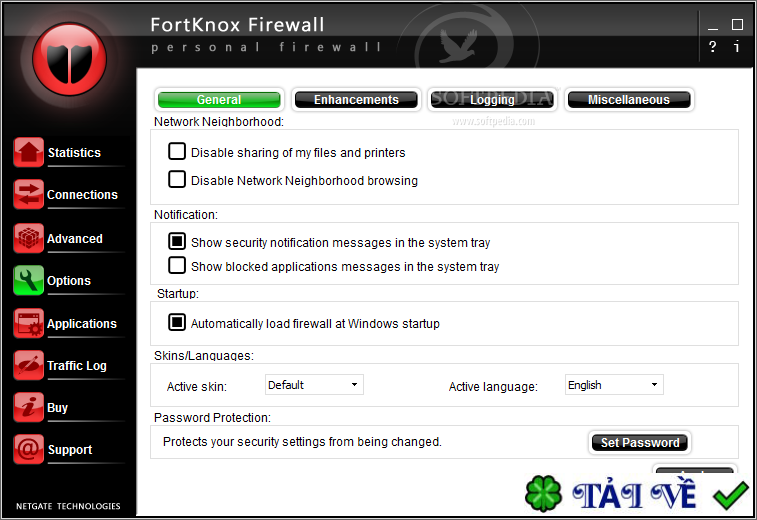Open the Buy info icon
The height and width of the screenshot is (520, 757).
(x=28, y=407)
